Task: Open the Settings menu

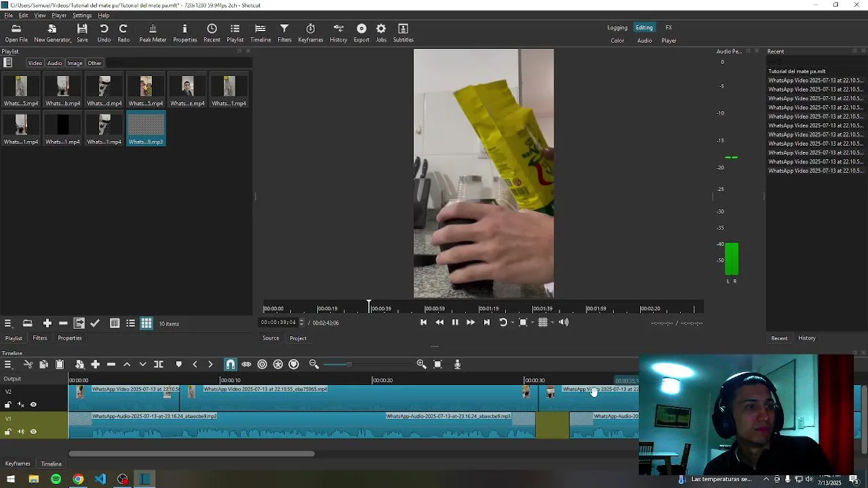Action: tap(82, 15)
